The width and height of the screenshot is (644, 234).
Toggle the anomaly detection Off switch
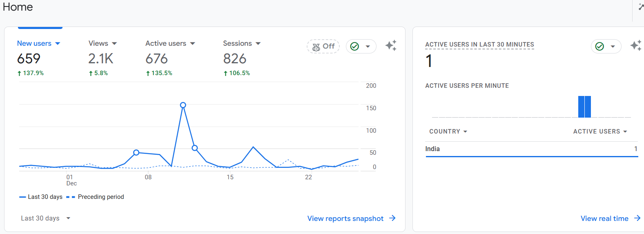point(323,47)
